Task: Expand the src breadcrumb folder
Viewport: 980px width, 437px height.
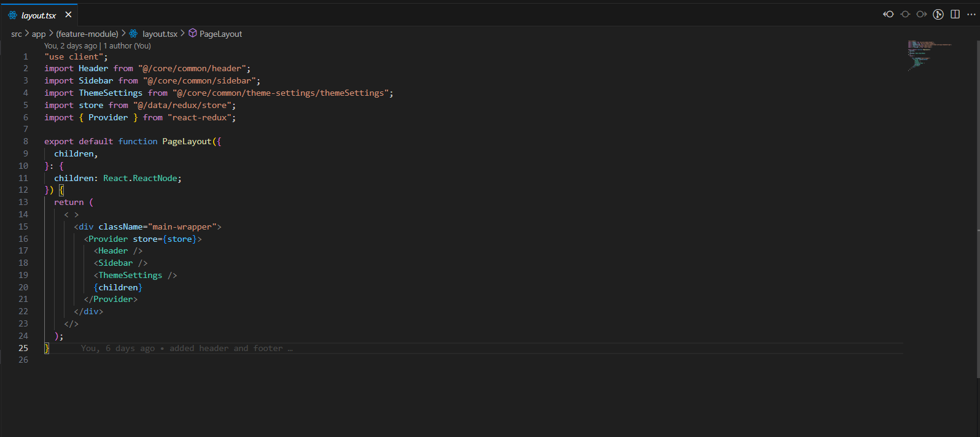Action: 16,34
